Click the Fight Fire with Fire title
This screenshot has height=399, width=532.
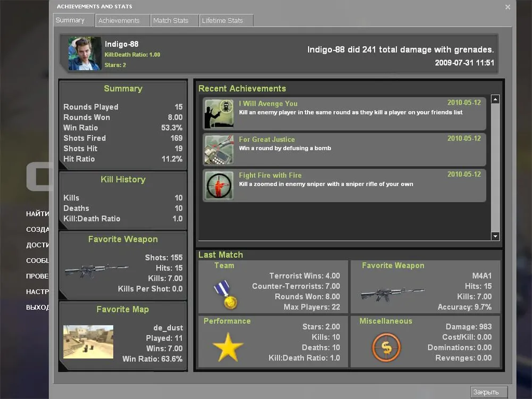coord(270,176)
